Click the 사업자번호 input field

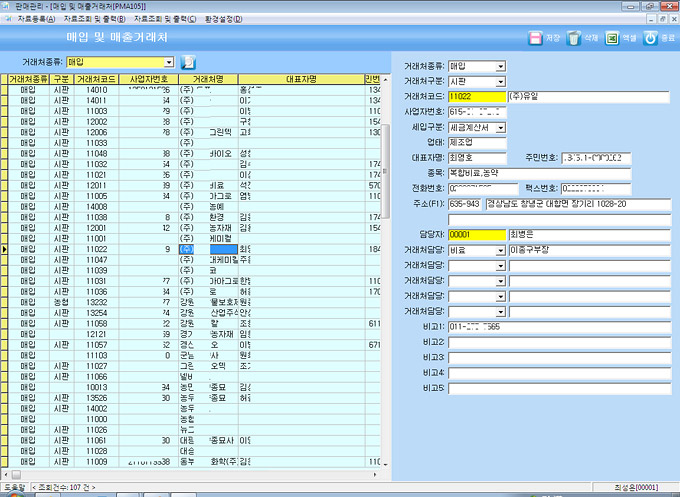(477, 112)
